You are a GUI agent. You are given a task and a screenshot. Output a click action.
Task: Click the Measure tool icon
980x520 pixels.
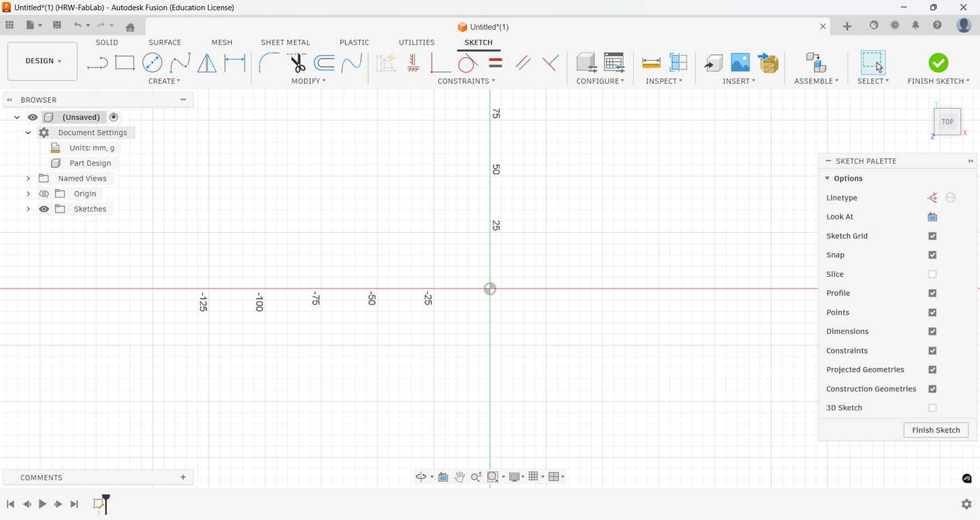[651, 63]
